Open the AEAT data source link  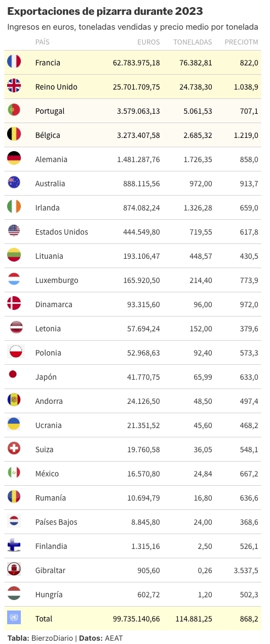pos(114,639)
